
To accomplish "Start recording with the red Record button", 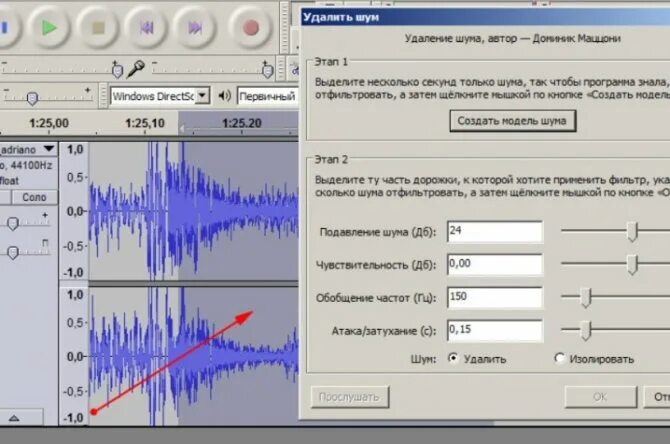I will pyautogui.click(x=251, y=28).
